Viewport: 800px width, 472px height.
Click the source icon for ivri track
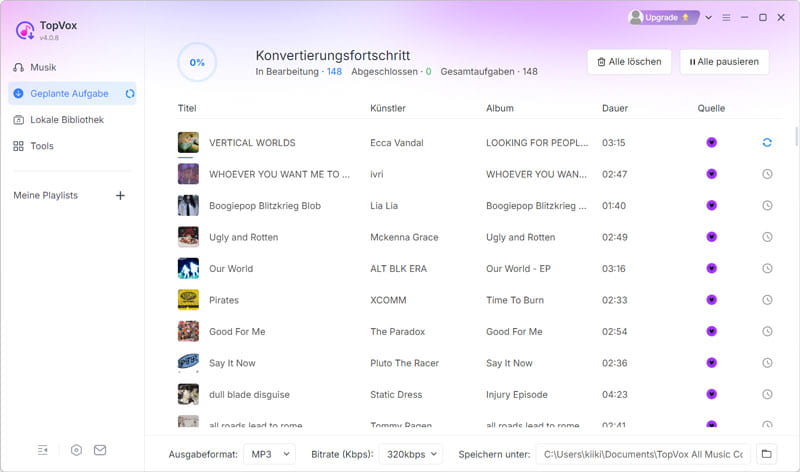coord(711,174)
